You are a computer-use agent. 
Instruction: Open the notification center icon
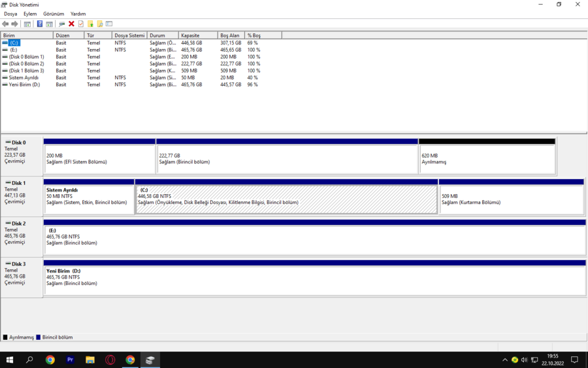click(574, 360)
